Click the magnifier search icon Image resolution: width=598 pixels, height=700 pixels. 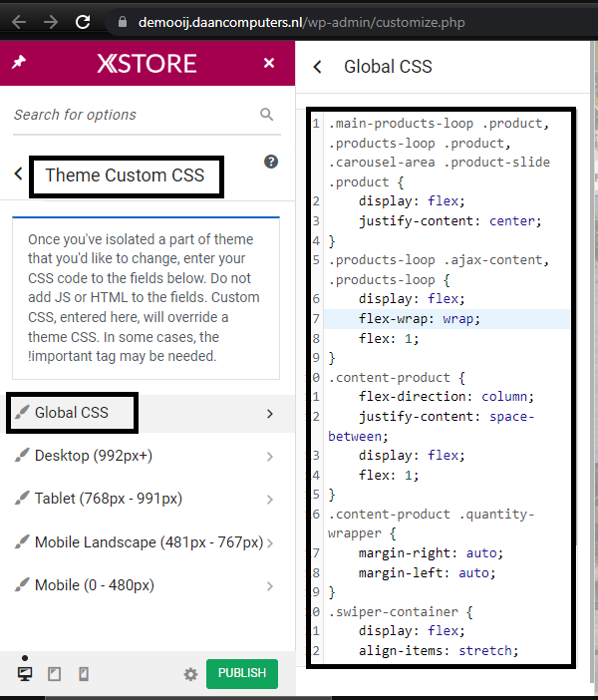point(266,115)
